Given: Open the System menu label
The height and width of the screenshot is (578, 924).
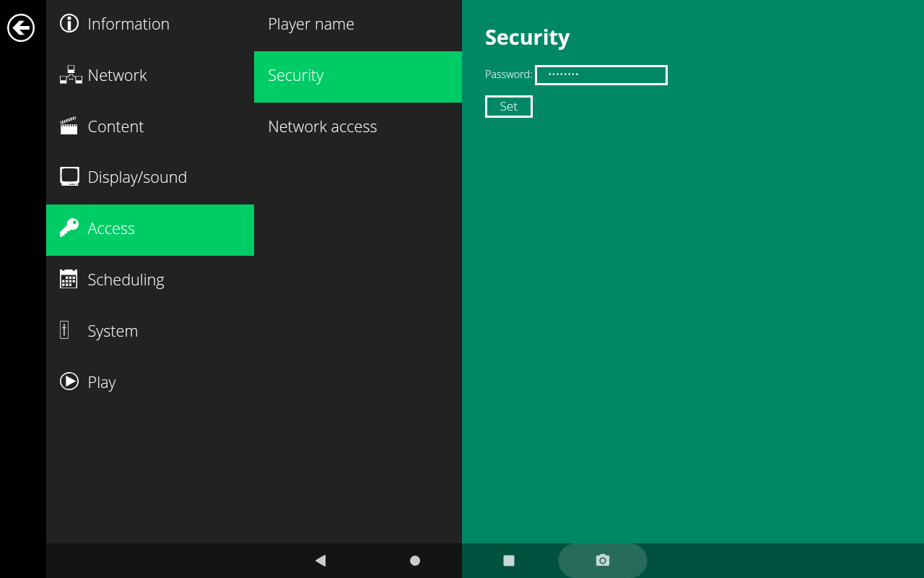Looking at the screenshot, I should point(113,331).
